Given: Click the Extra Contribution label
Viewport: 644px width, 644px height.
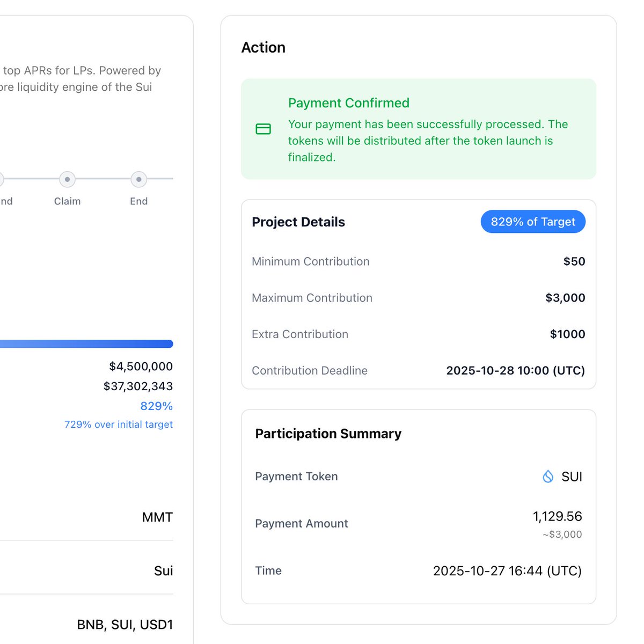Looking at the screenshot, I should 300,334.
